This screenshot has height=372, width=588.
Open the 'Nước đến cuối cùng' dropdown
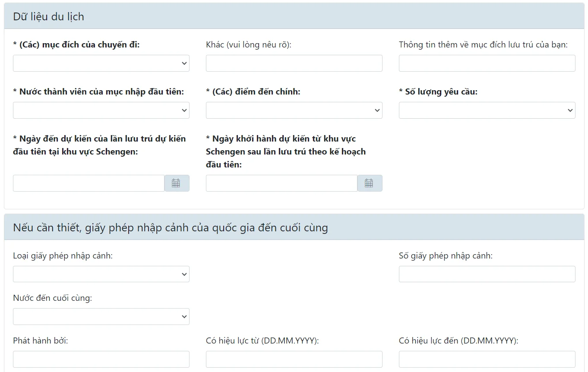(x=101, y=316)
